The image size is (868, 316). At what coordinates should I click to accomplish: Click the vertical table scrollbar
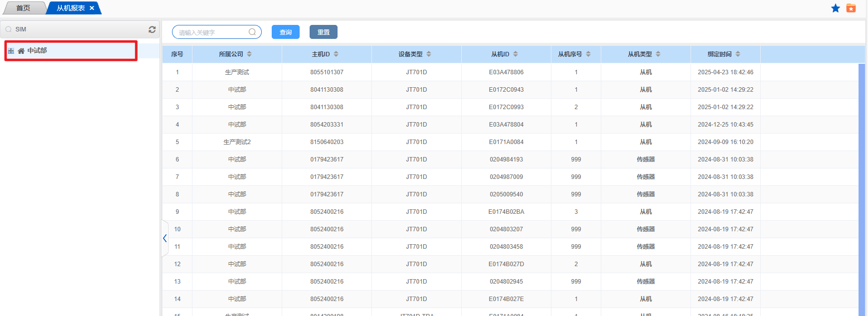(862, 189)
